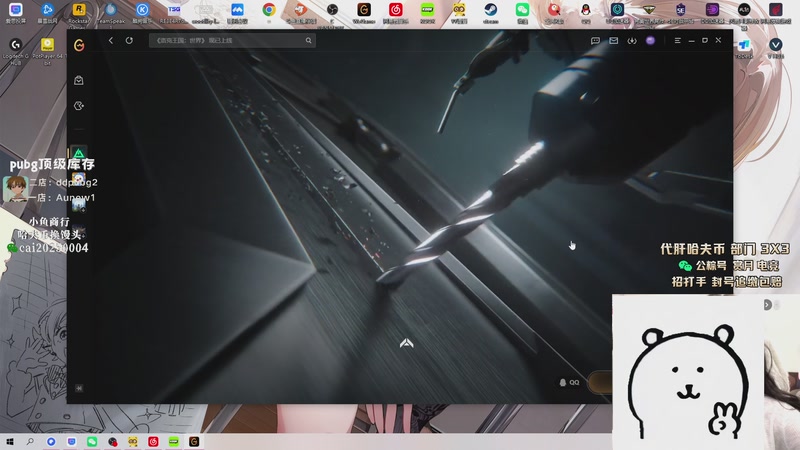Click the magnifier icon in search bar
This screenshot has height=450, width=800.
[308, 40]
